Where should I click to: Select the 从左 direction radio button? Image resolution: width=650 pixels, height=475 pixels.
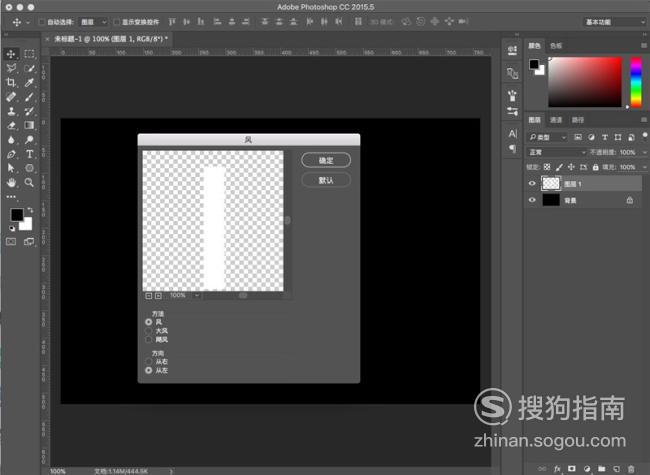point(149,370)
